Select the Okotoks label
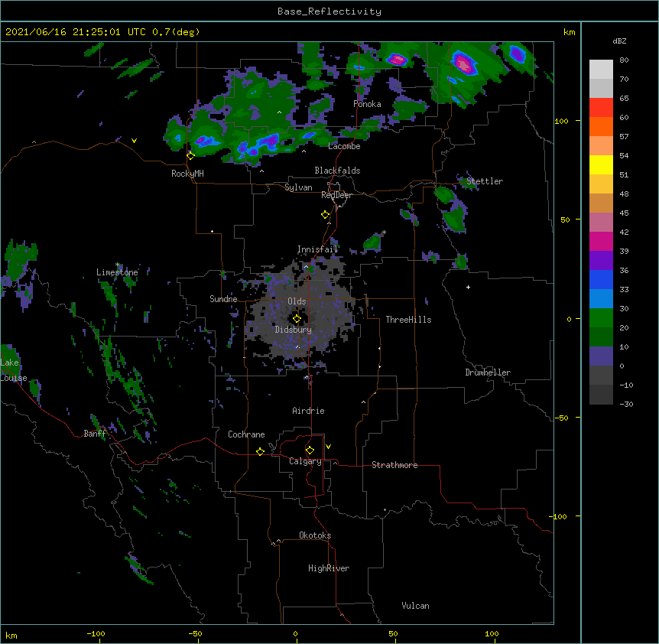Image resolution: width=659 pixels, height=644 pixels. point(315,535)
